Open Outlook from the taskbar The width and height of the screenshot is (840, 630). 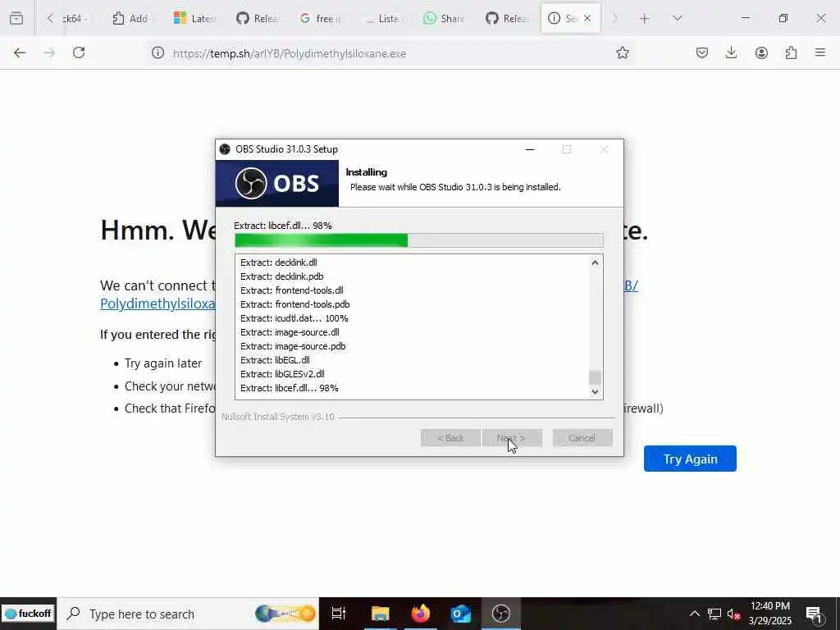pos(461,614)
